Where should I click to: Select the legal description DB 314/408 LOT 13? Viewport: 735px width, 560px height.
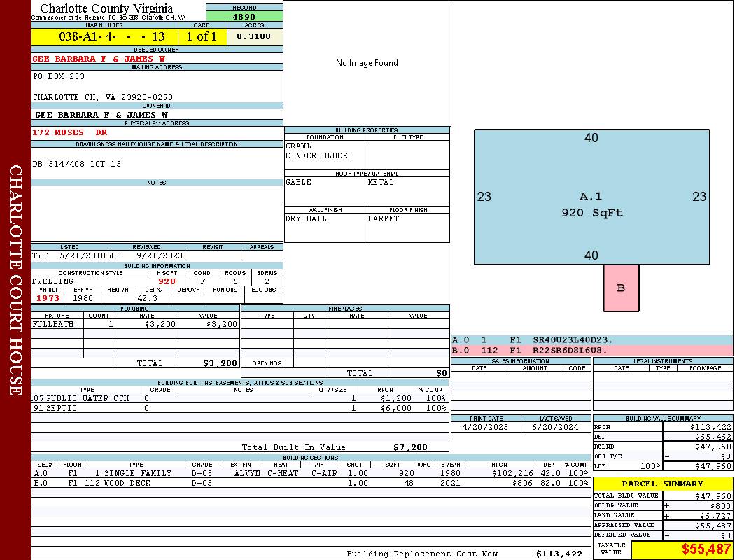(77, 164)
